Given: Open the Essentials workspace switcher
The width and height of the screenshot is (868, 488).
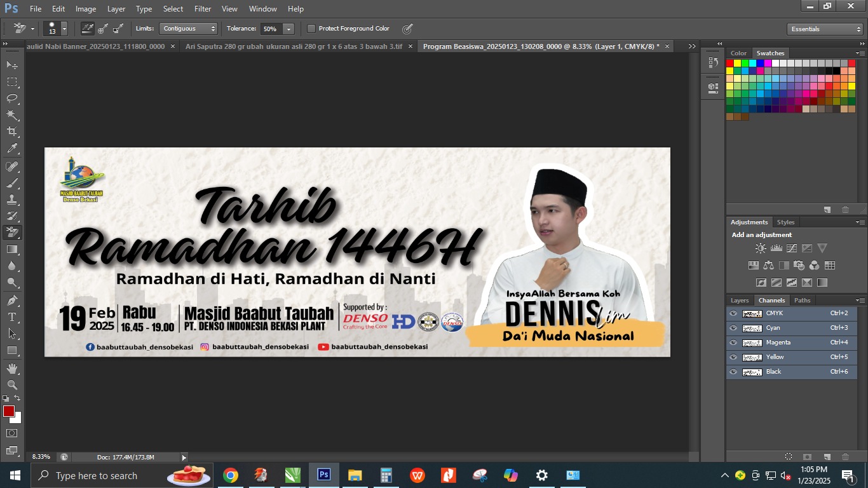Looking at the screenshot, I should tap(824, 29).
